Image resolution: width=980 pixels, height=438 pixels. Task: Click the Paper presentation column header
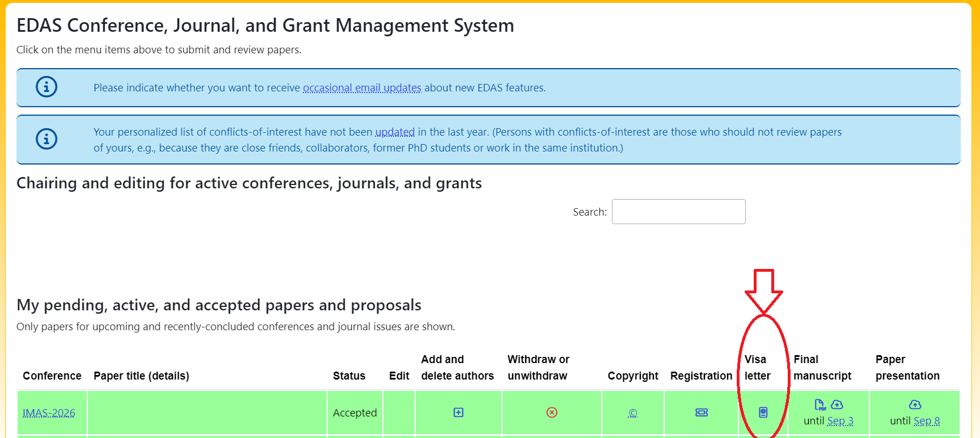point(907,368)
